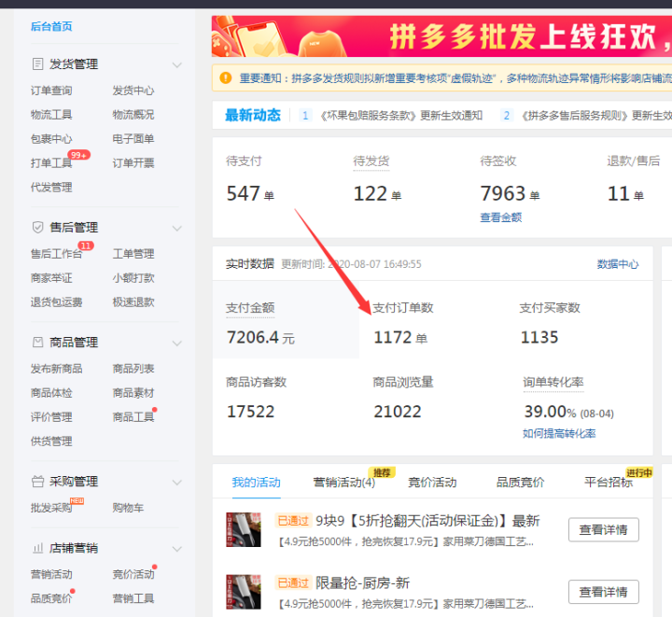Open 商品列表 menu item

133,369
